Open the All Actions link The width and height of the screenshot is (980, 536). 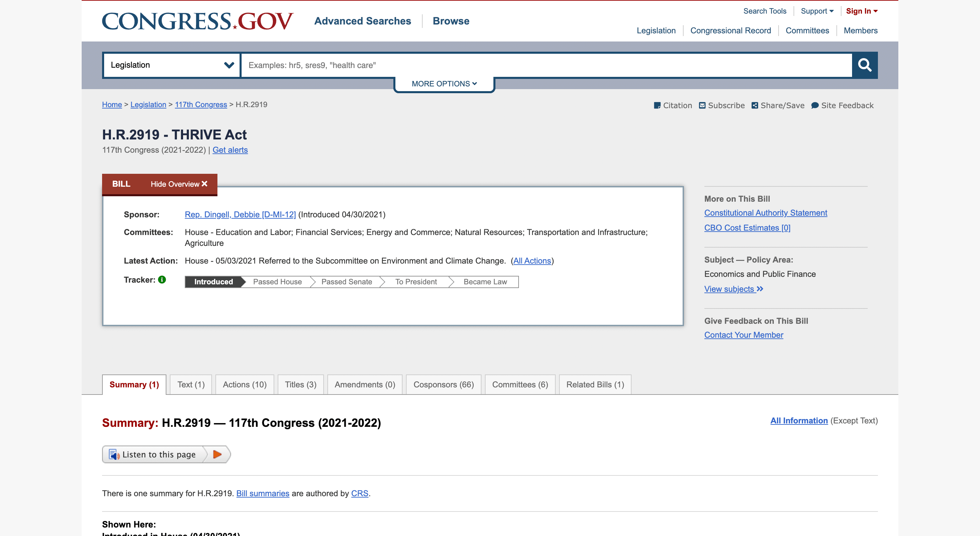pyautogui.click(x=532, y=261)
